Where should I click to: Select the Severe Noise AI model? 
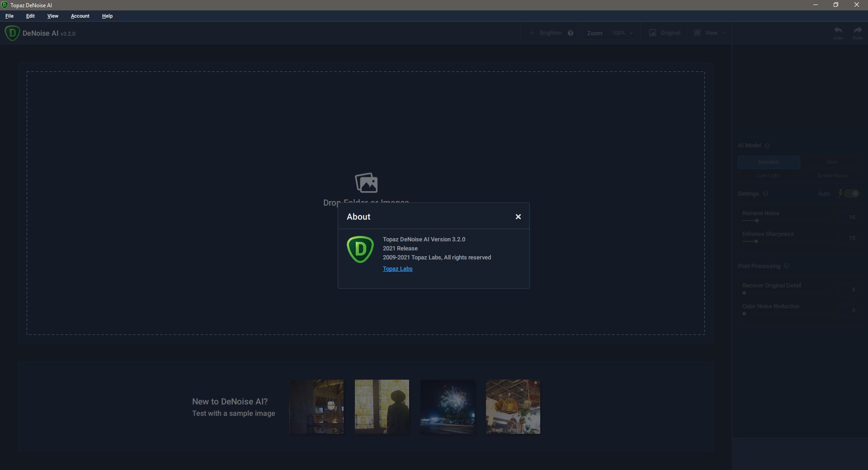[832, 175]
